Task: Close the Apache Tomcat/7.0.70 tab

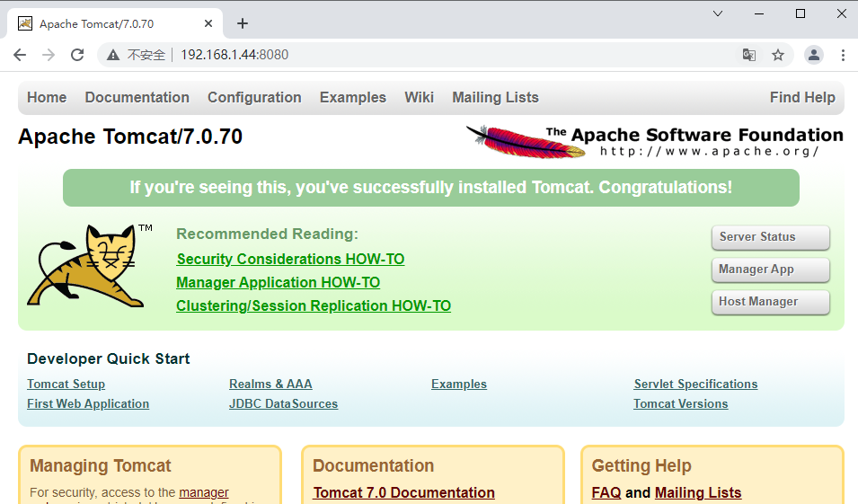Action: click(x=208, y=23)
